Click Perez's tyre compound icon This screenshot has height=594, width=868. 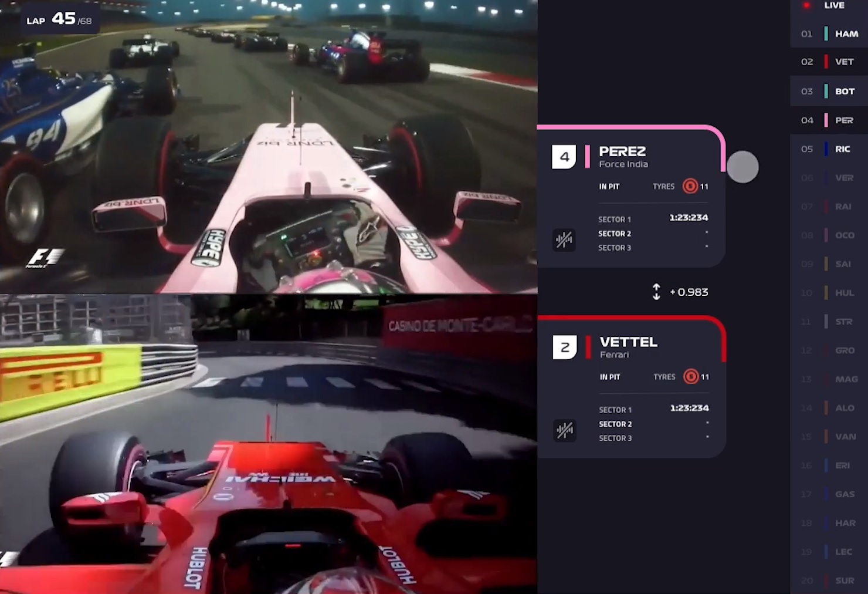click(690, 186)
